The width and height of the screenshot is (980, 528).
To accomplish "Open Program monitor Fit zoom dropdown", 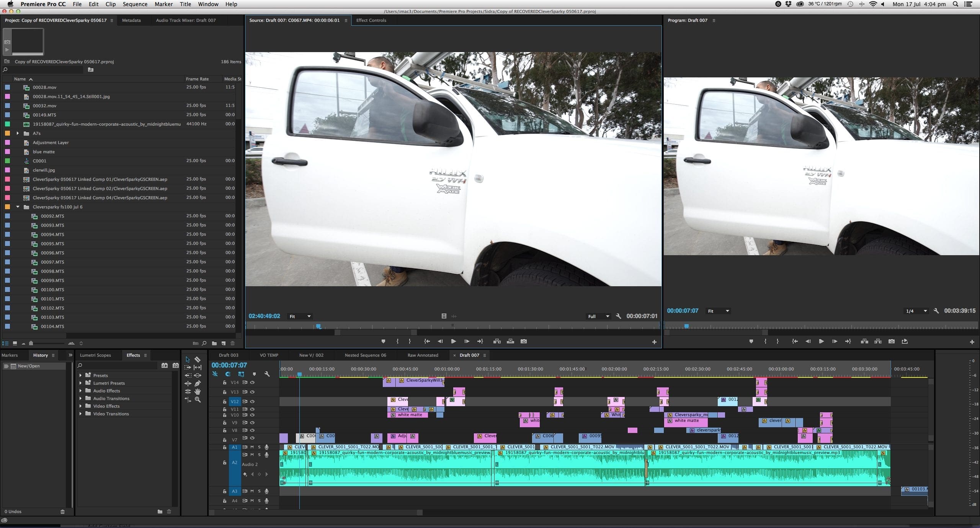I will [718, 311].
